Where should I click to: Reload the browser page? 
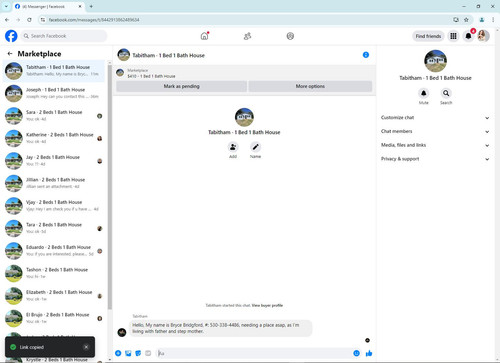(x=29, y=20)
